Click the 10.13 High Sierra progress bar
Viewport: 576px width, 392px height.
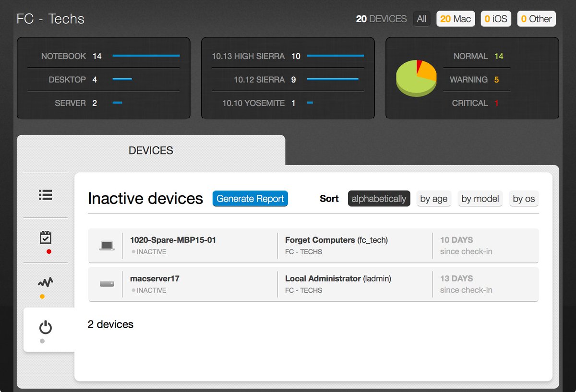[x=337, y=56]
